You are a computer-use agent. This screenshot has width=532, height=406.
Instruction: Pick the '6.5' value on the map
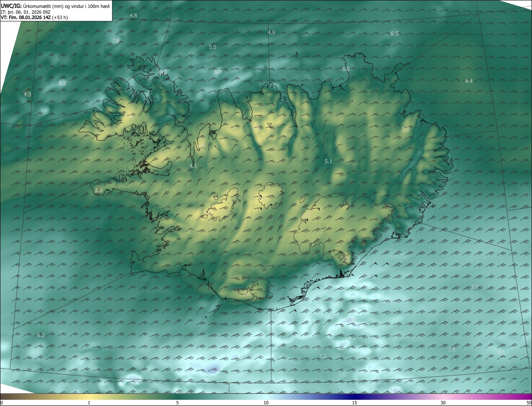coord(394,34)
